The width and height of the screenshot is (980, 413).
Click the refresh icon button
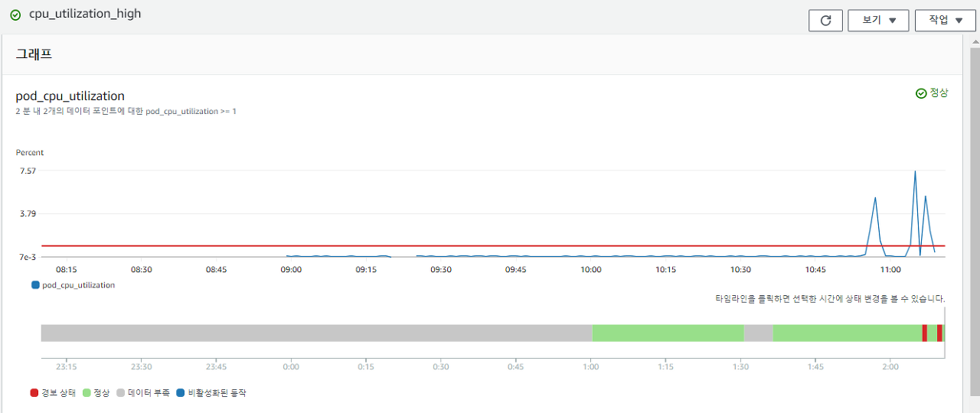(x=825, y=21)
